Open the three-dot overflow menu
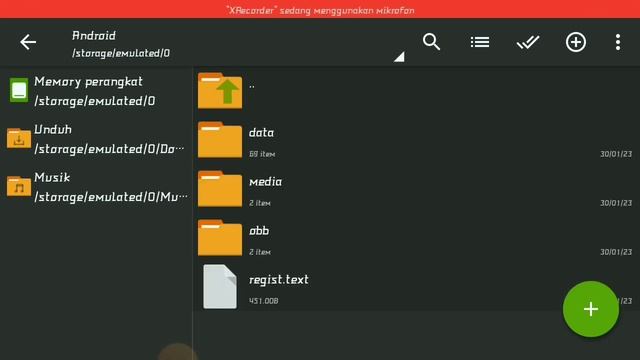The width and height of the screenshot is (640, 360). 618,42
